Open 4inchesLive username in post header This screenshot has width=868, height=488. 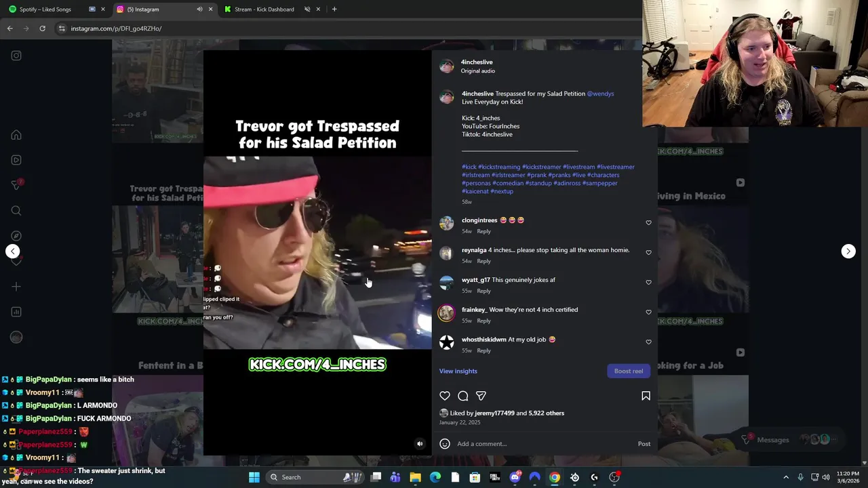coord(477,62)
